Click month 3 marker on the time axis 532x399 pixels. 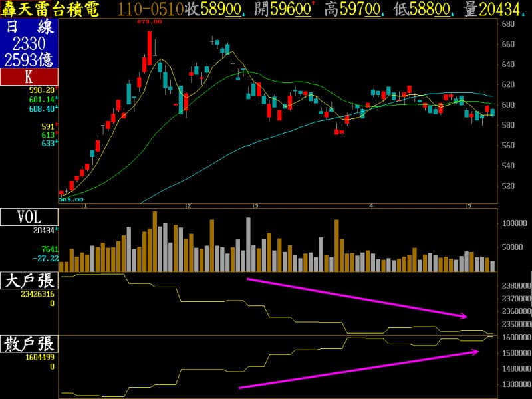pos(255,207)
